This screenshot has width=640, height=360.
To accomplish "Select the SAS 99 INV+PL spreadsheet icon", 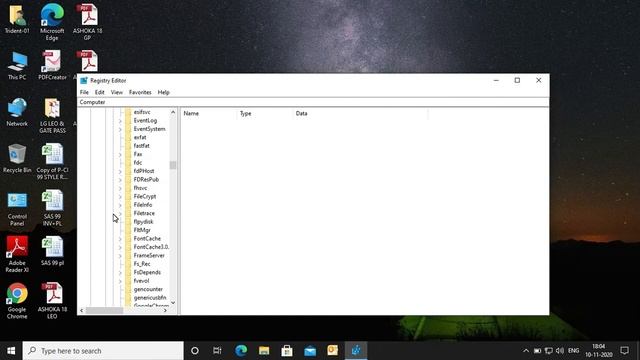I will [52, 208].
